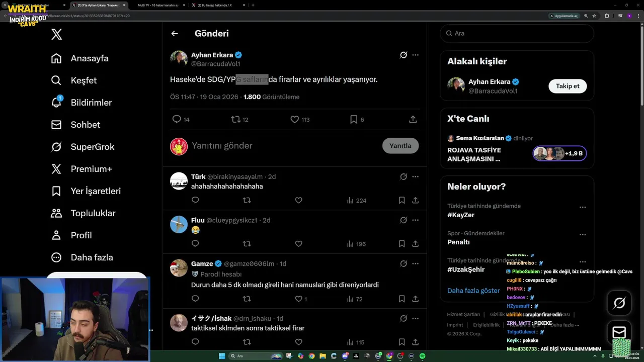The height and width of the screenshot is (362, 644).
Task: Click reply icon with 14 replies
Action: coord(177,119)
